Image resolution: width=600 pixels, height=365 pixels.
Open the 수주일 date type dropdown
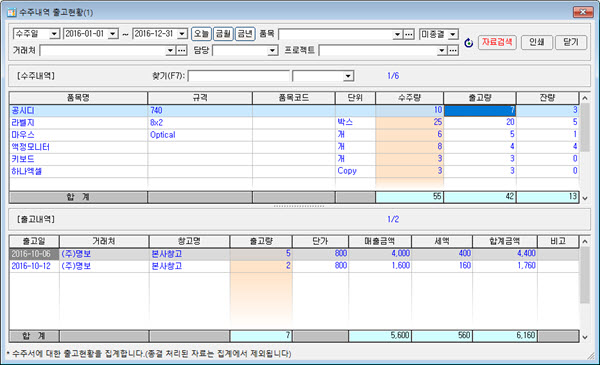click(54, 34)
